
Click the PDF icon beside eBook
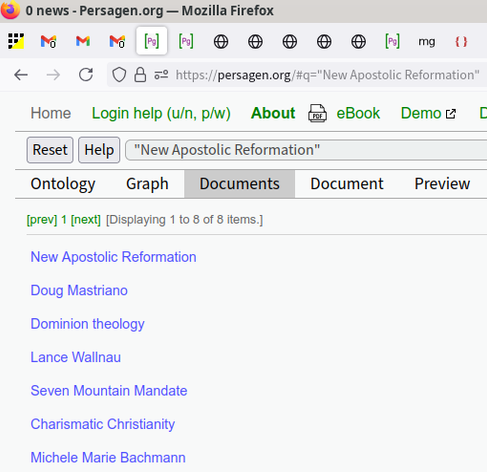[317, 113]
